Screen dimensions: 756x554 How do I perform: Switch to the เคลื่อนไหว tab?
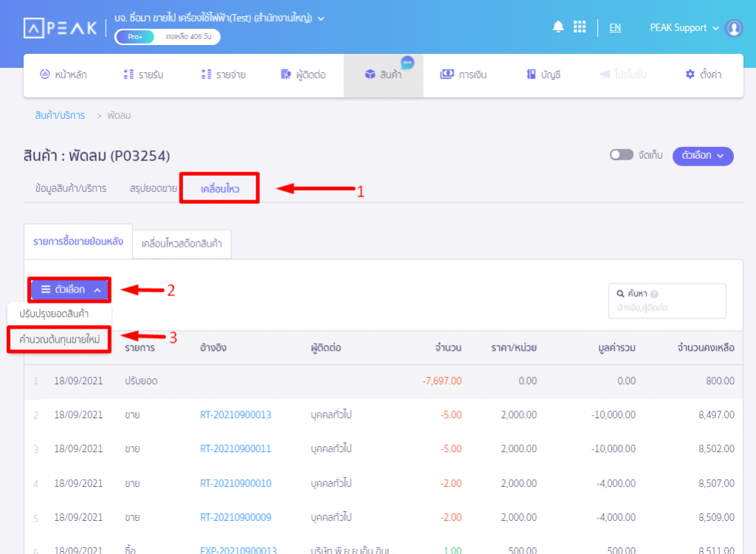coord(220,189)
